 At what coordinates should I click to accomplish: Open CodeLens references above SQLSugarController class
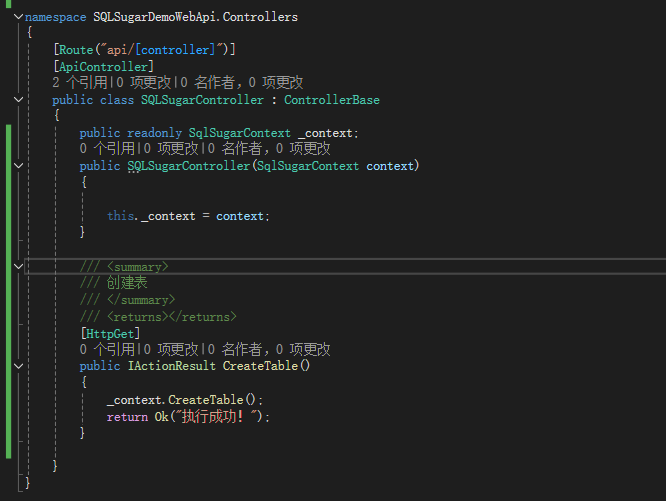coord(80,82)
